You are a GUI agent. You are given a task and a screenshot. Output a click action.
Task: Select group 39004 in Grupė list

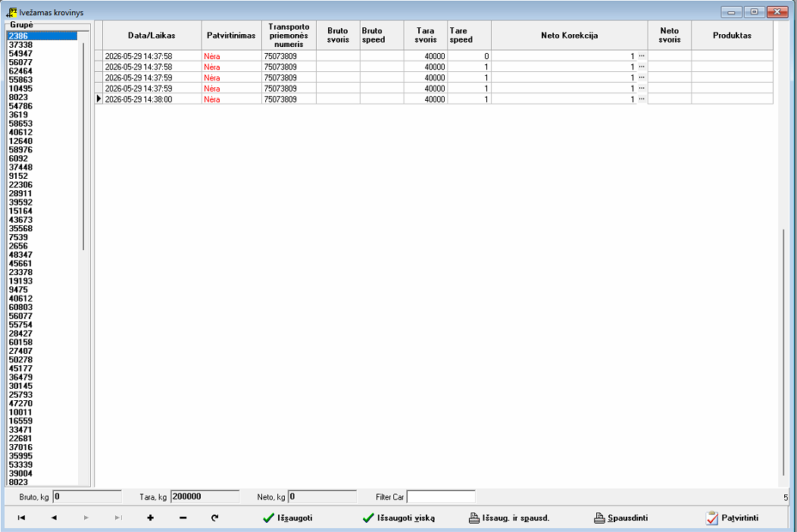pyautogui.click(x=42, y=474)
